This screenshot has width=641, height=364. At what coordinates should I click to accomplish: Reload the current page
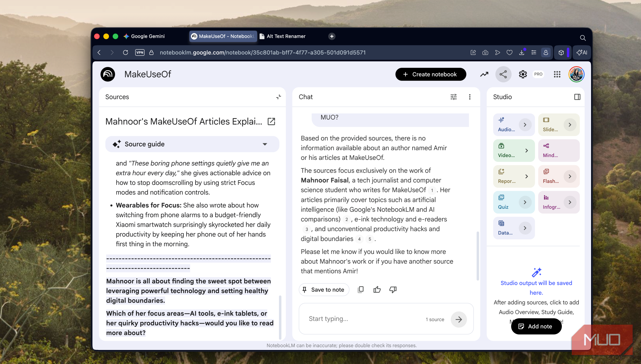tap(125, 52)
